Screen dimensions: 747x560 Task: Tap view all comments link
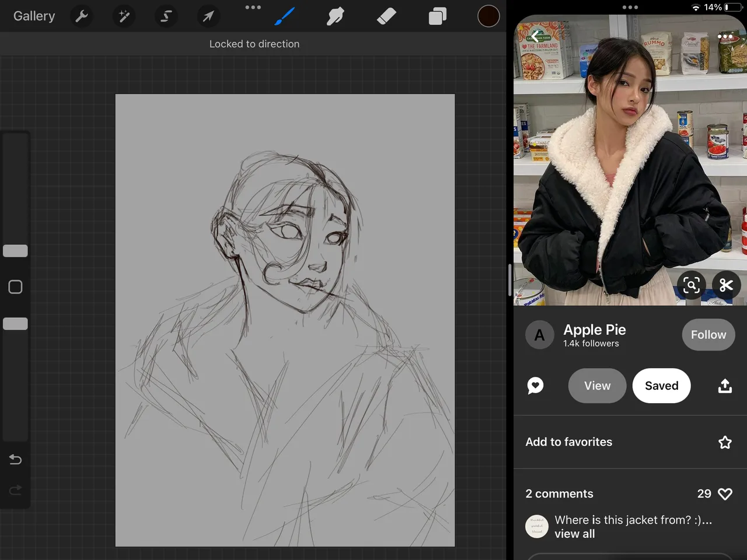[x=575, y=534]
